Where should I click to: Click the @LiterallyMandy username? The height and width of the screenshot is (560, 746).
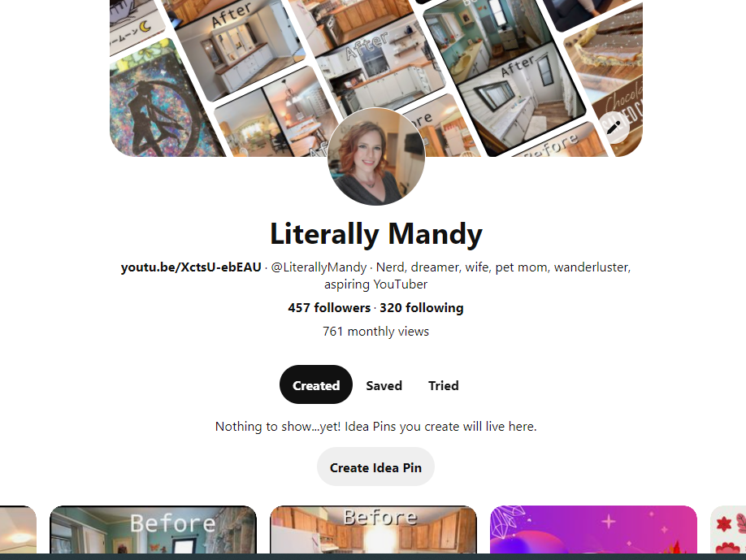(x=319, y=267)
